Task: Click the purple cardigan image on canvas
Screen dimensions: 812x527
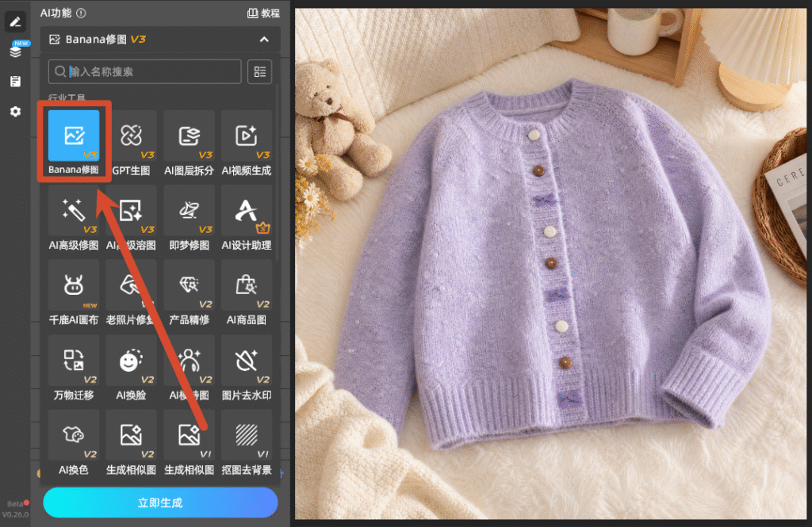Action: [x=551, y=263]
